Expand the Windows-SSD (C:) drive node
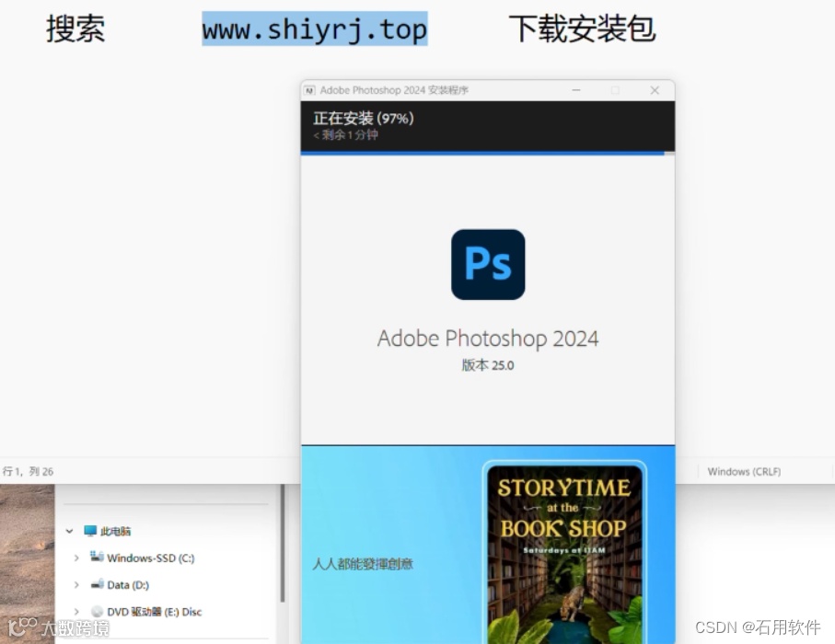Viewport: 835px width, 644px height. [76, 558]
